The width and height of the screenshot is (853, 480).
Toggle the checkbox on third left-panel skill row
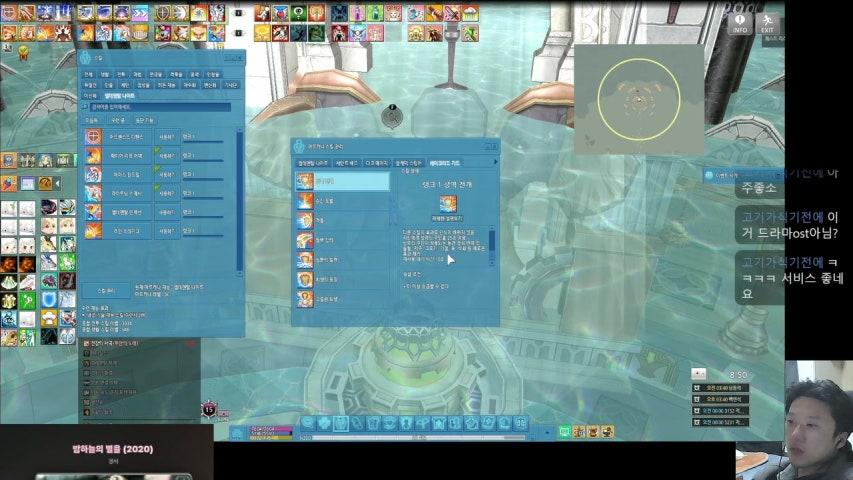point(157,174)
